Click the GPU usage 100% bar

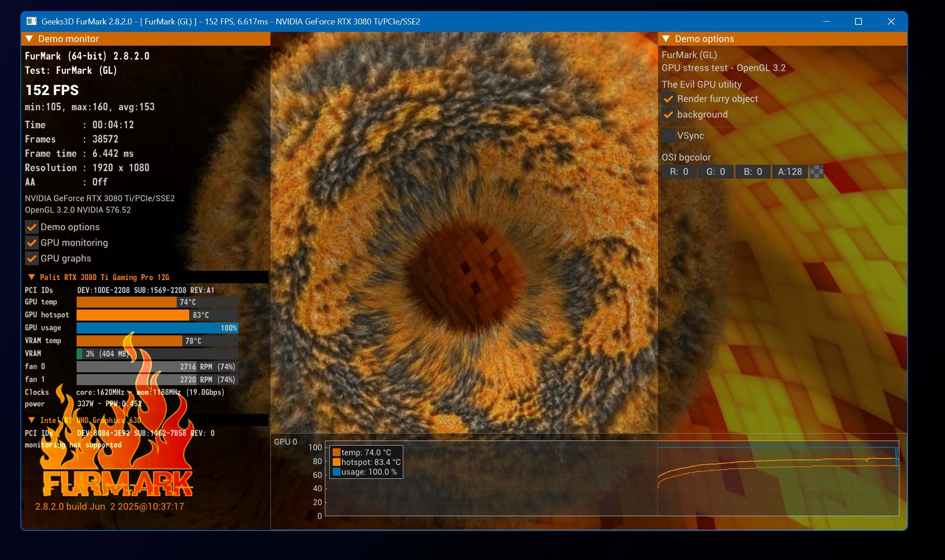coord(157,328)
